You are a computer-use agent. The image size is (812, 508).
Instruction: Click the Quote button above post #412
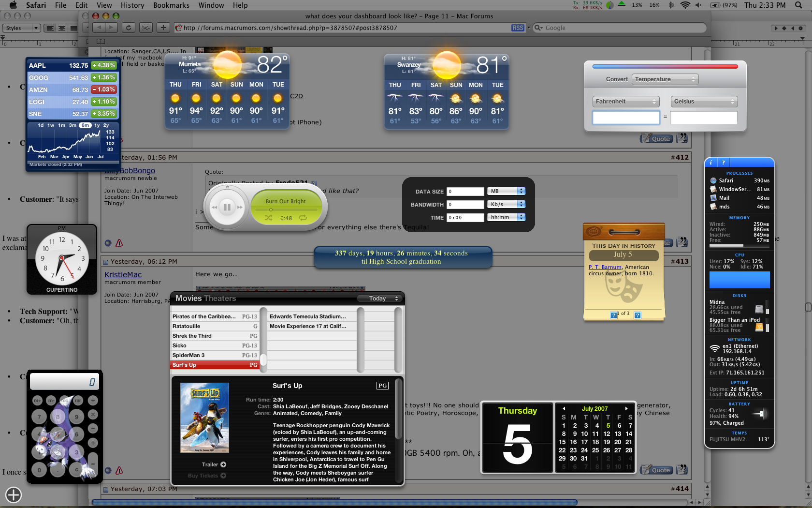tap(656, 139)
